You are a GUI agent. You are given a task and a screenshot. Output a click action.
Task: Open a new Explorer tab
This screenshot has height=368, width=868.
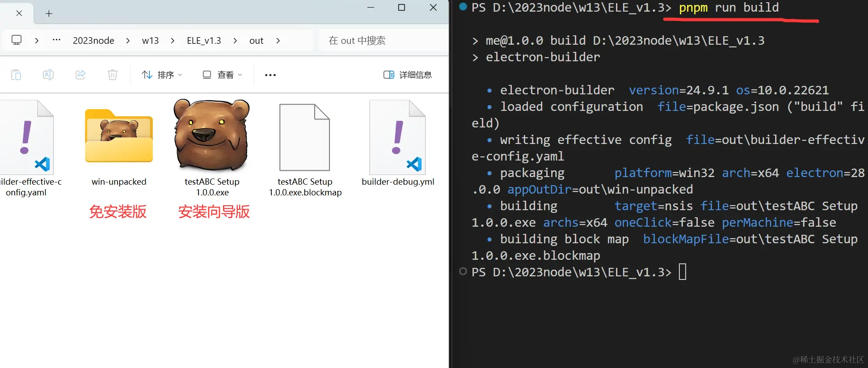49,14
